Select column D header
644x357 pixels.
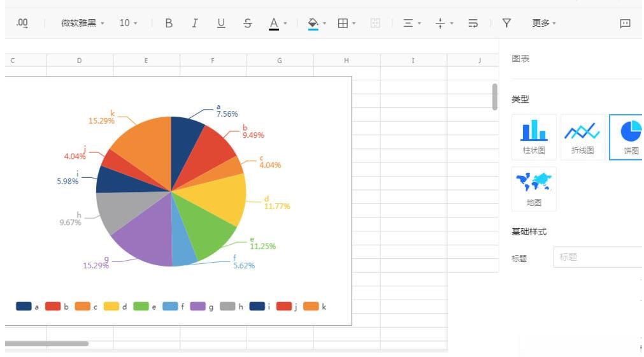(80, 61)
